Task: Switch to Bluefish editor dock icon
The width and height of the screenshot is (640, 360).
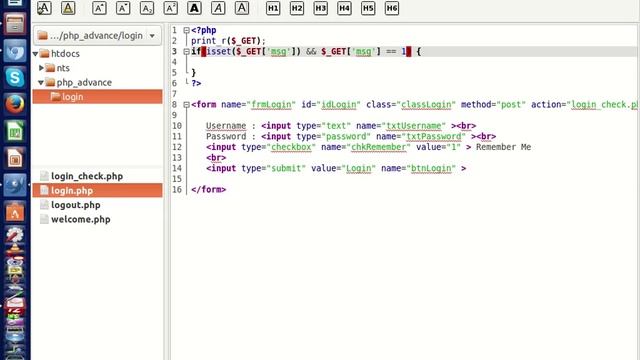Action: [x=15, y=185]
